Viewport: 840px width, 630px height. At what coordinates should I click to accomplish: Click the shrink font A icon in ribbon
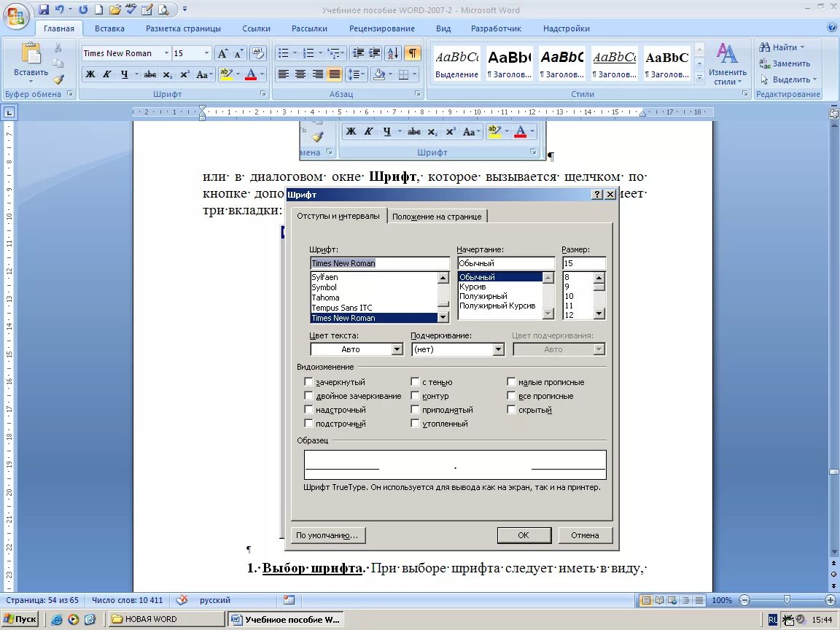(239, 53)
